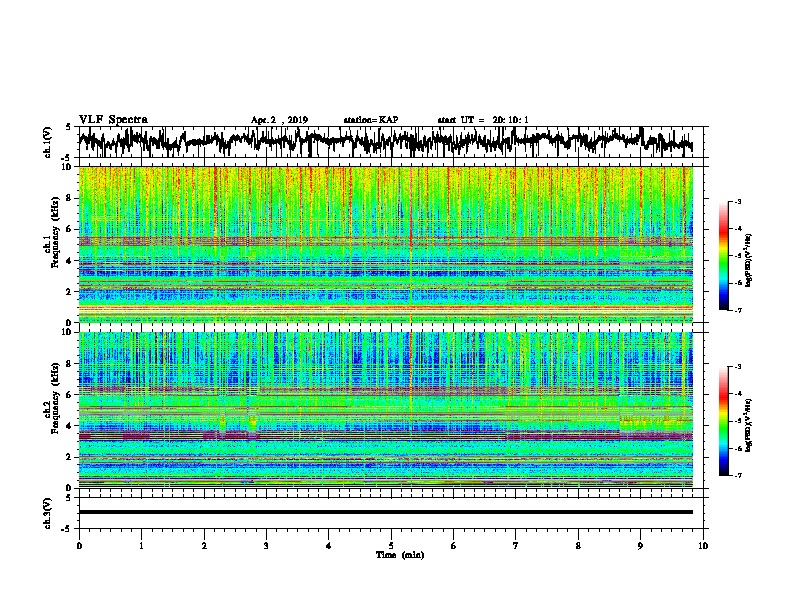Click the ch.1(V) axis label

click(47, 142)
